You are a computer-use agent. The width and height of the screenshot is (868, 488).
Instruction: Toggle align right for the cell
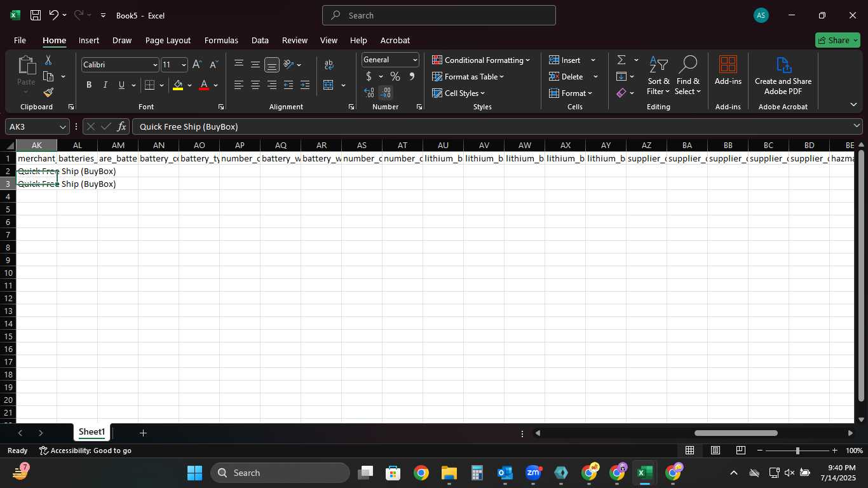point(272,85)
